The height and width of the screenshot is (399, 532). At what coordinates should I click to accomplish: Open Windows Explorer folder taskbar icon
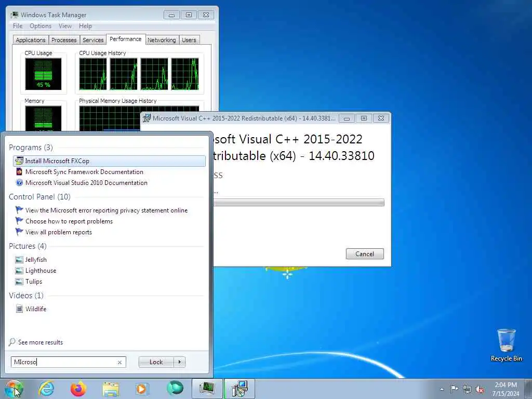coord(111,389)
